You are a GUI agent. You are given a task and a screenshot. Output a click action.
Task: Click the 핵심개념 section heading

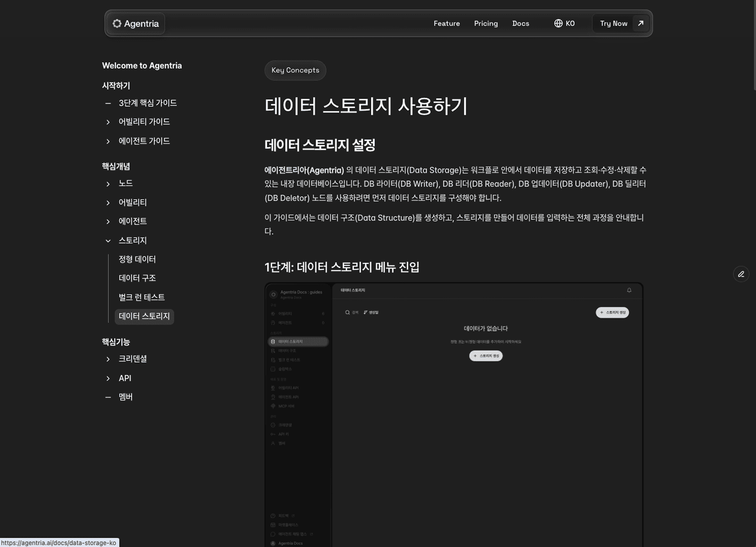click(116, 166)
